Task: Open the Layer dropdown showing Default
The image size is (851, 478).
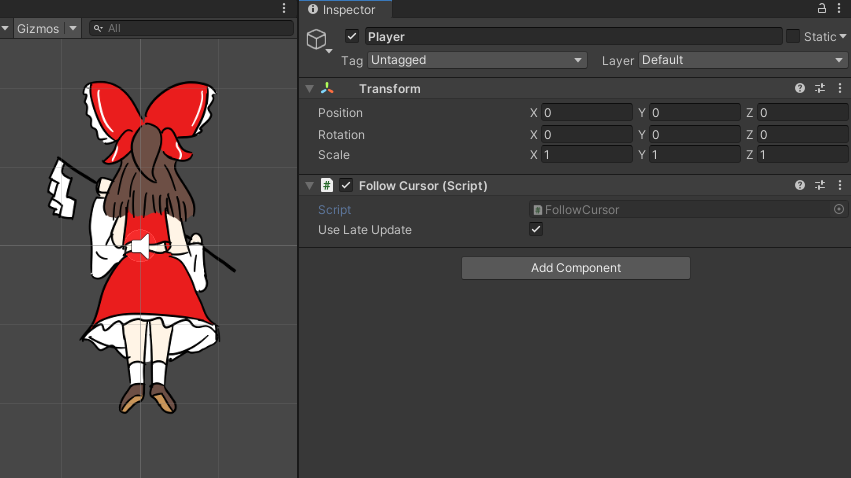Action: 742,60
